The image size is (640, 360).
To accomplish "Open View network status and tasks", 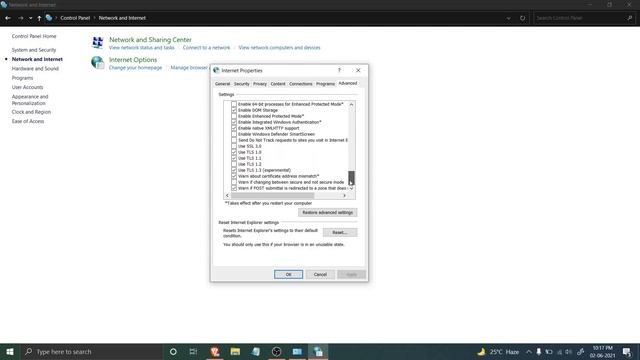I will coord(142,48).
